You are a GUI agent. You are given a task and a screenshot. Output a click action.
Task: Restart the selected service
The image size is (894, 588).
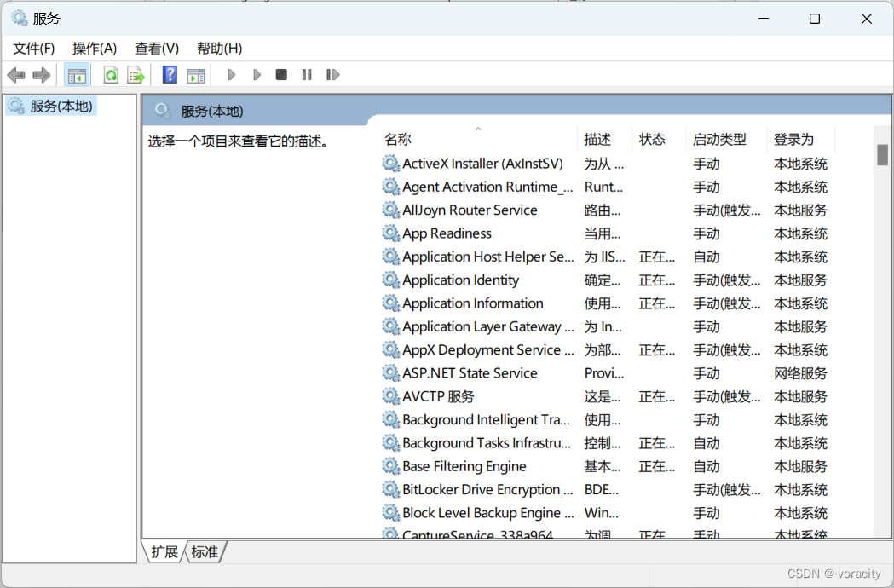pos(332,75)
